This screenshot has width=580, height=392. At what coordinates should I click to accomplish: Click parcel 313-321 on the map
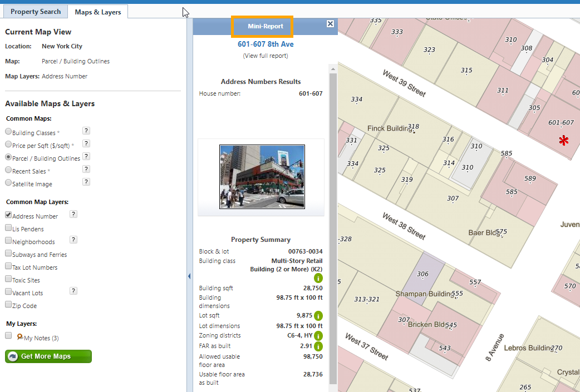pyautogui.click(x=366, y=299)
